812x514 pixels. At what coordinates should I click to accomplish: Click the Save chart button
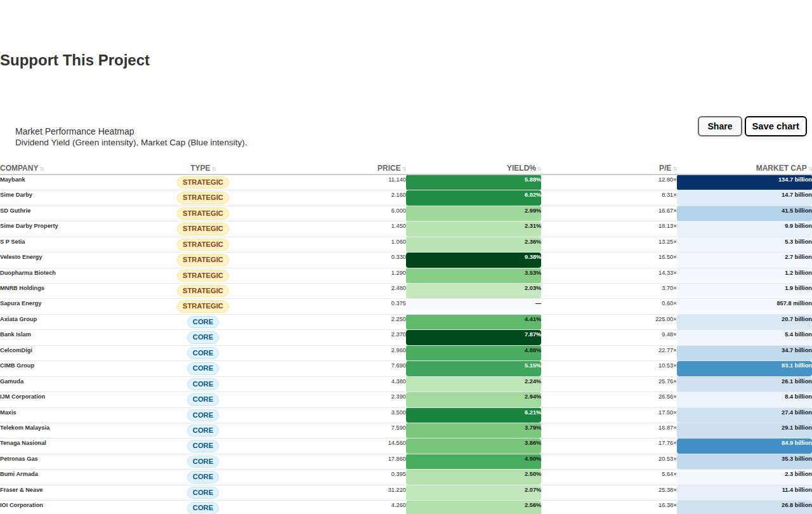[x=776, y=126]
